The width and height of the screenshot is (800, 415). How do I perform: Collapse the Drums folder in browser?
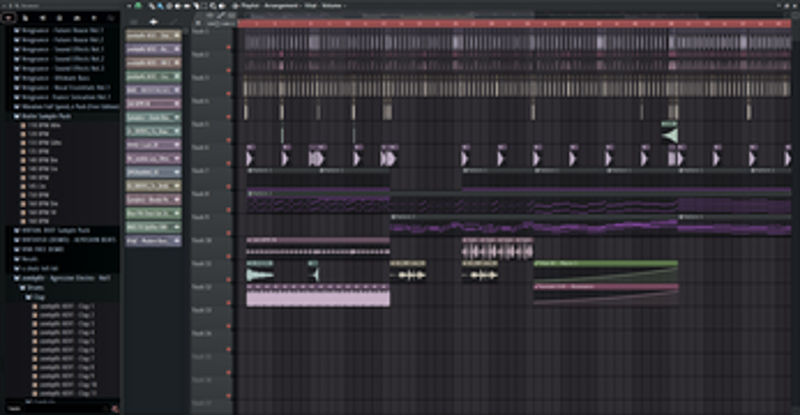point(22,288)
